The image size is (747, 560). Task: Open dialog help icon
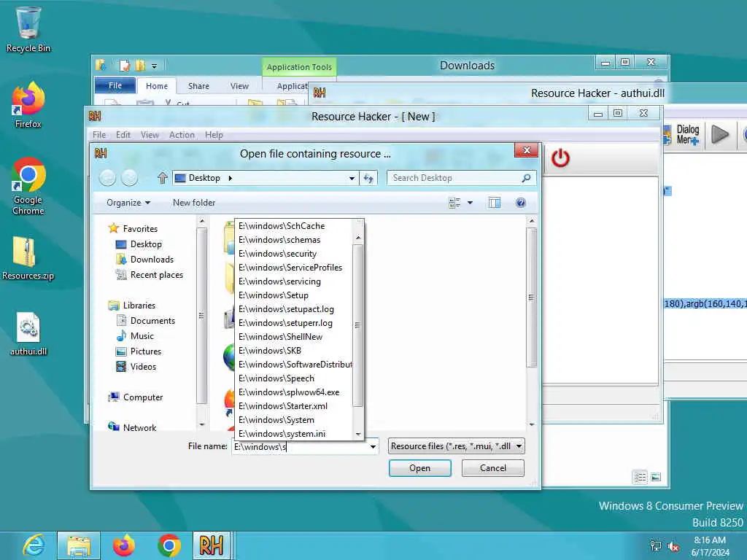[x=521, y=203]
